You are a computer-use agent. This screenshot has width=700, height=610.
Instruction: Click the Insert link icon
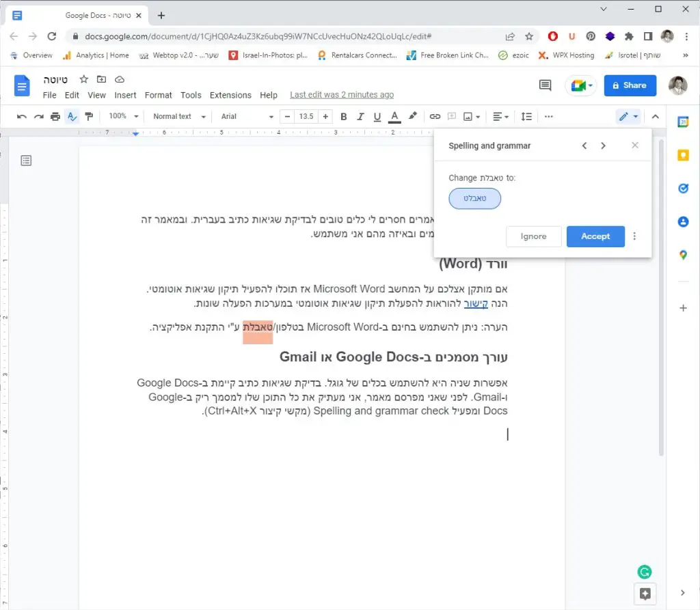coord(435,116)
